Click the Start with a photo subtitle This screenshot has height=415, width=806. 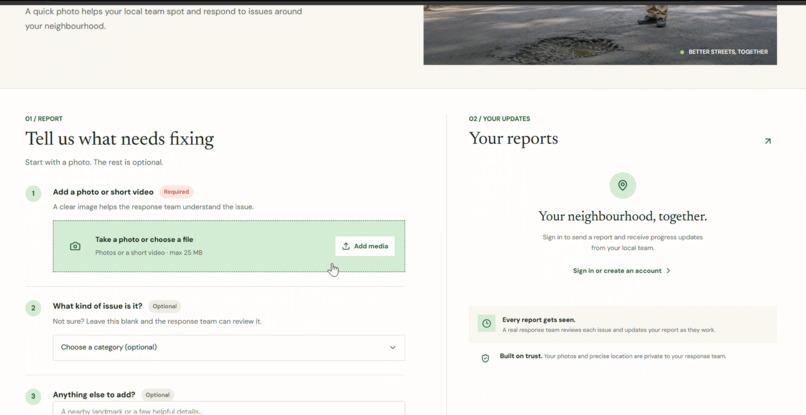coord(94,163)
